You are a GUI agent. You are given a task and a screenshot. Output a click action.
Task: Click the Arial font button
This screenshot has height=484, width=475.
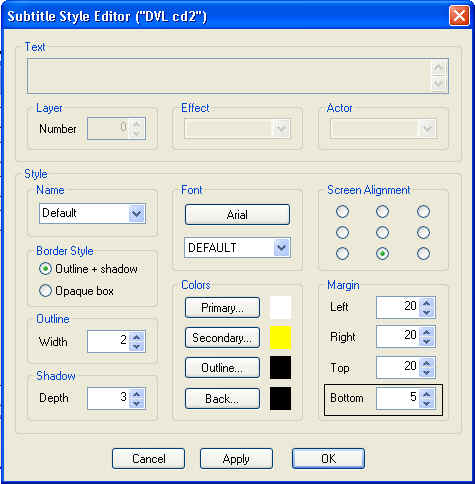[237, 215]
